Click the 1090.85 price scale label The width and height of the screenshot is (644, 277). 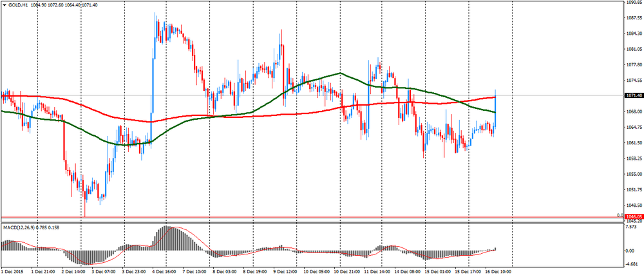pos(633,2)
